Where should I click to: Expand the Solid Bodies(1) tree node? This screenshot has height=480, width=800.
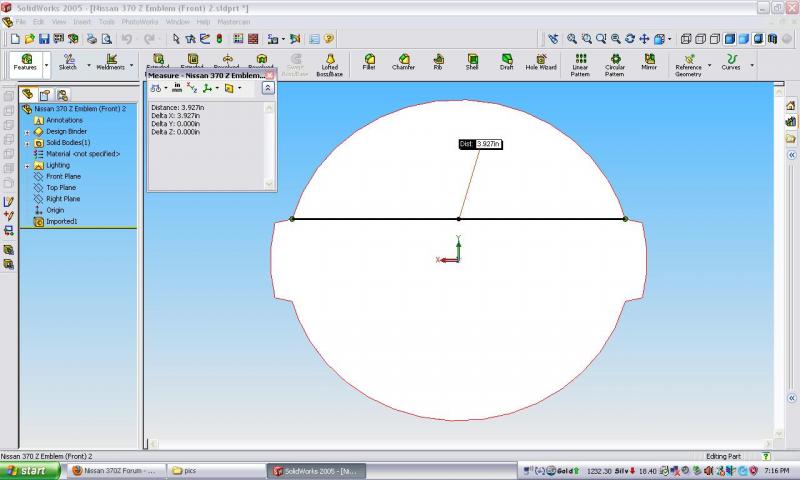(x=27, y=143)
